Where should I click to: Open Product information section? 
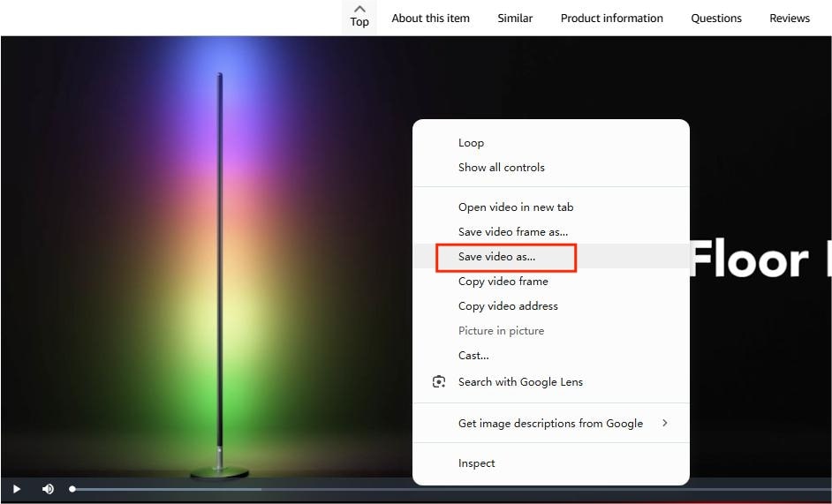612,18
